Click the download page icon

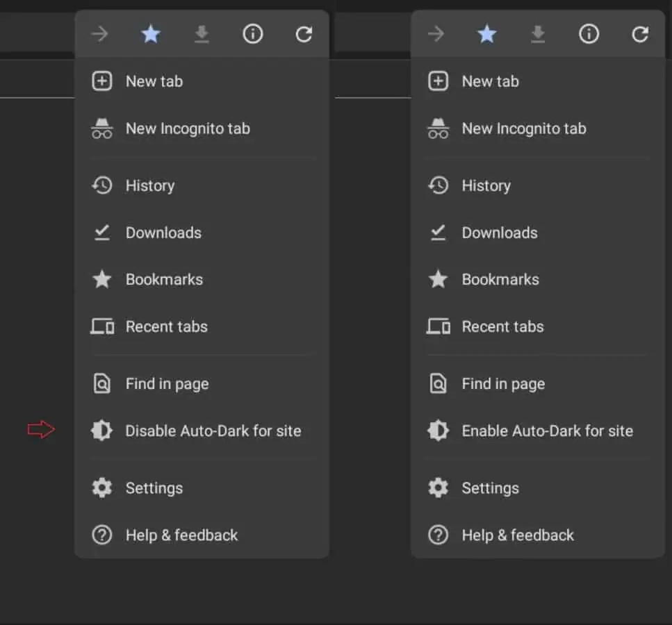[x=202, y=33]
